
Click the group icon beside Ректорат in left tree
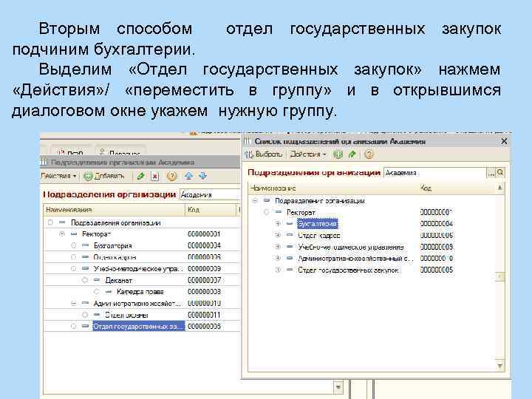point(74,234)
